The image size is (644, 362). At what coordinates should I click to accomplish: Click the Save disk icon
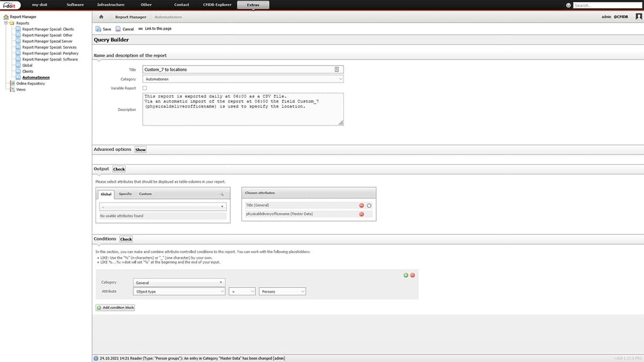98,29
